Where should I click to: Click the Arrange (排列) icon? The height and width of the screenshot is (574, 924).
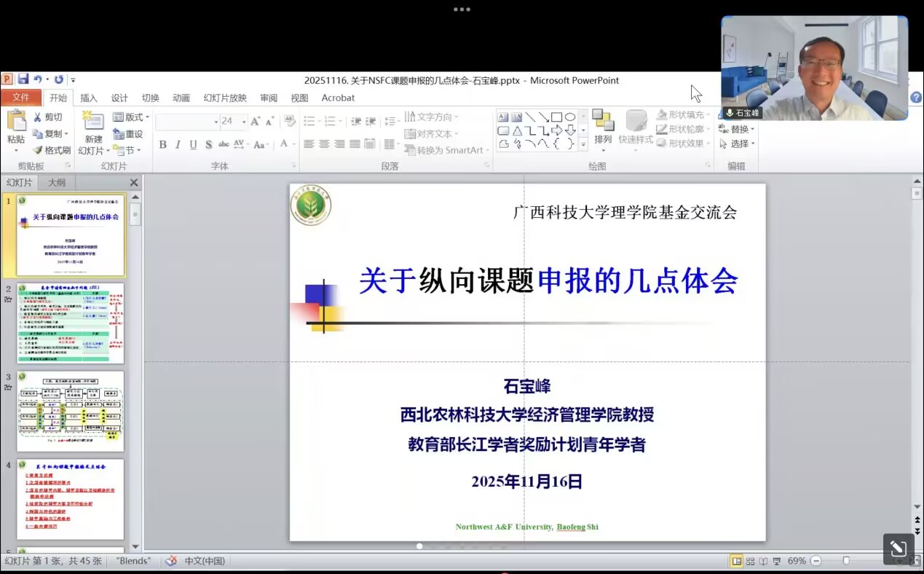(x=603, y=127)
